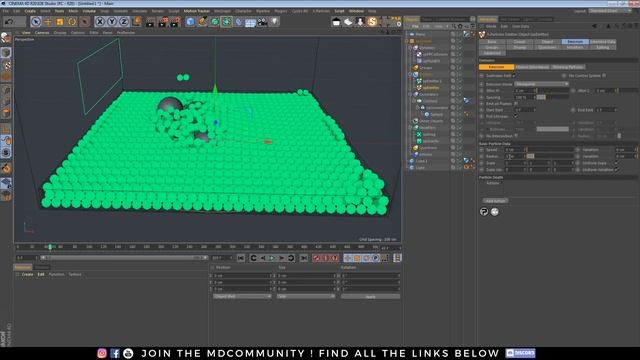Click the Make Editable icon in left palette
This screenshot has width=640, height=360.
point(6,38)
